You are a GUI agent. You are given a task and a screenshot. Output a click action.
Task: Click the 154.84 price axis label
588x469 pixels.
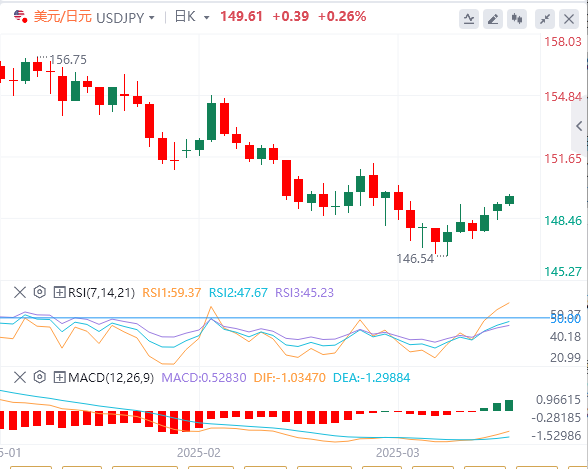point(563,97)
